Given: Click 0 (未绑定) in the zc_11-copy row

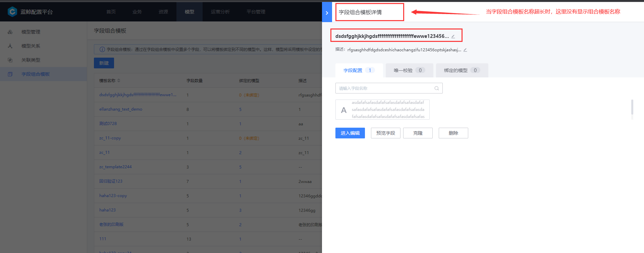Looking at the screenshot, I should pos(249,138).
